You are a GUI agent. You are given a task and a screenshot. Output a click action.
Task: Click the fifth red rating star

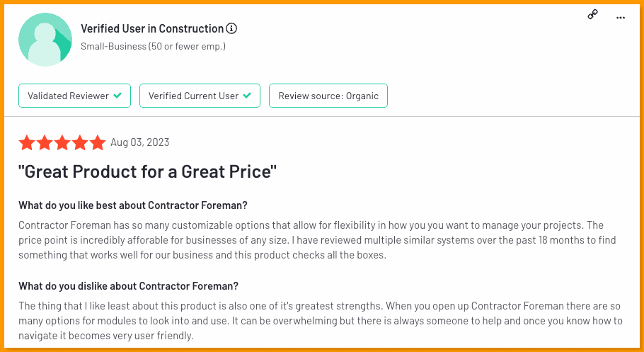(98, 142)
